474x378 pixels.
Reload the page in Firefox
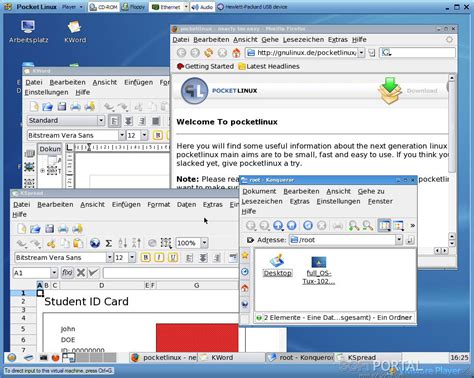pos(209,53)
